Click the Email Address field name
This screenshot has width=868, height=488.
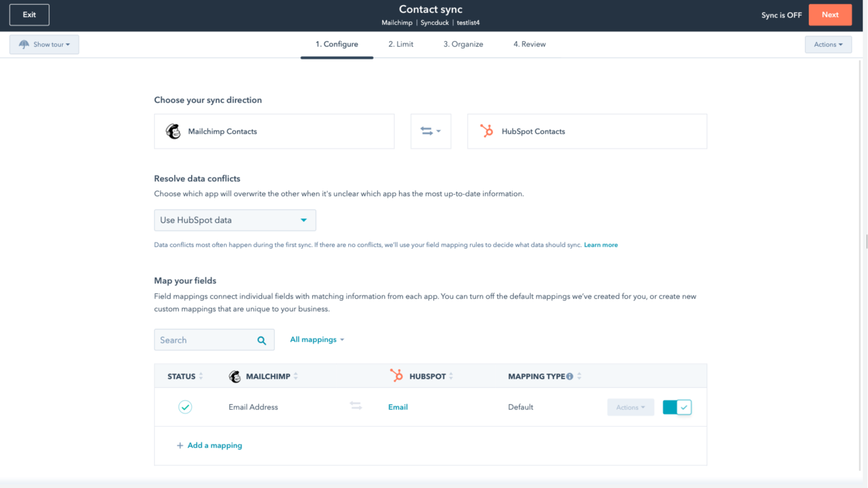tap(253, 407)
